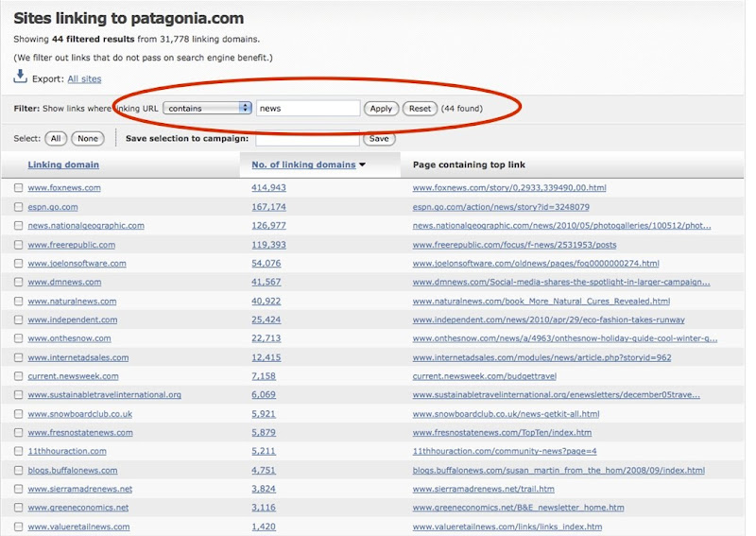Open the current.newsweek.com/budgettravel link

pyautogui.click(x=485, y=376)
